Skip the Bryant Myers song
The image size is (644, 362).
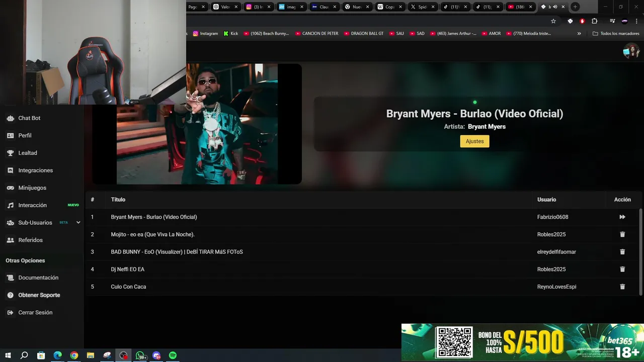622,217
